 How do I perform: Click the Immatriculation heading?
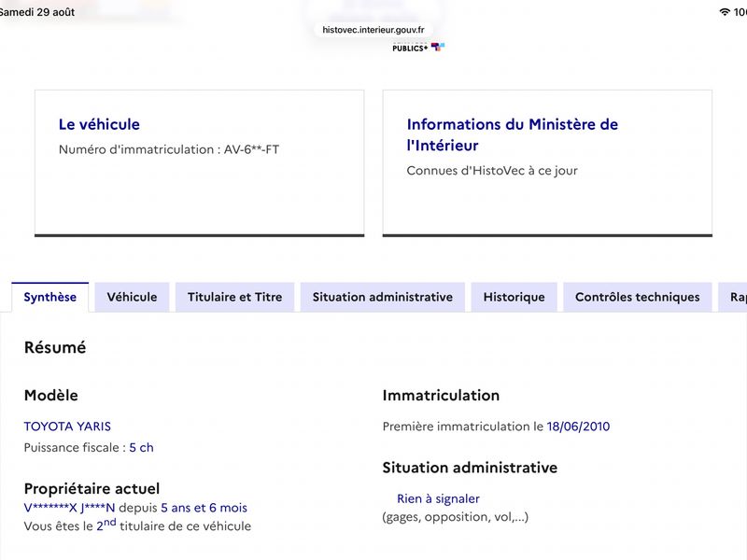[441, 395]
